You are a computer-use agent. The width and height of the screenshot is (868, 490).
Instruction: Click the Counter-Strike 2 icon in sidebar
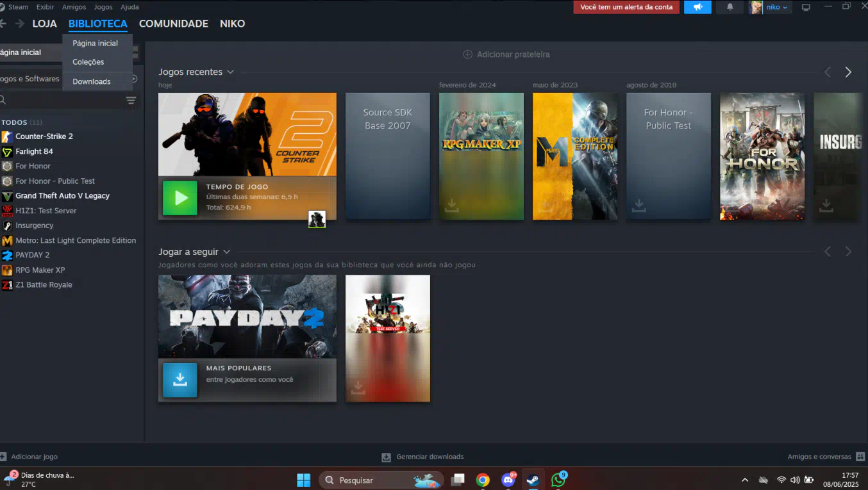point(7,136)
